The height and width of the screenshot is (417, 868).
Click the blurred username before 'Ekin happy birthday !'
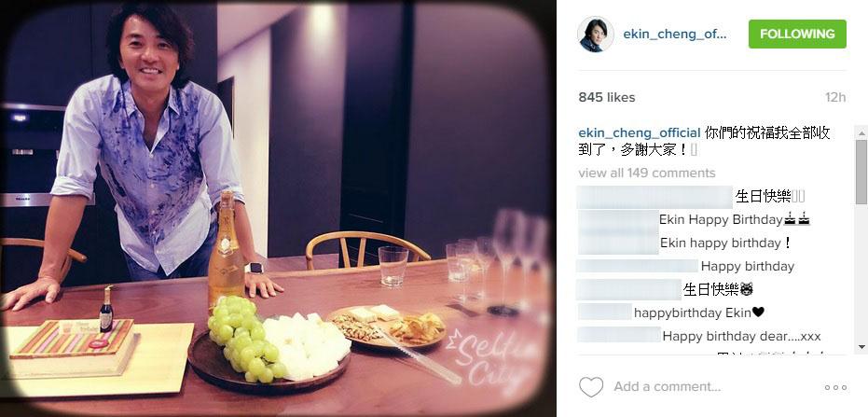point(618,243)
